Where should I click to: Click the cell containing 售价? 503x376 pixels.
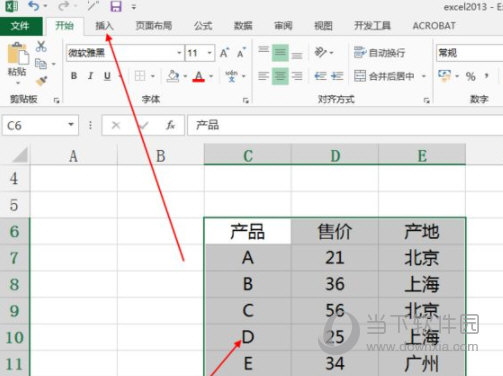tap(335, 231)
